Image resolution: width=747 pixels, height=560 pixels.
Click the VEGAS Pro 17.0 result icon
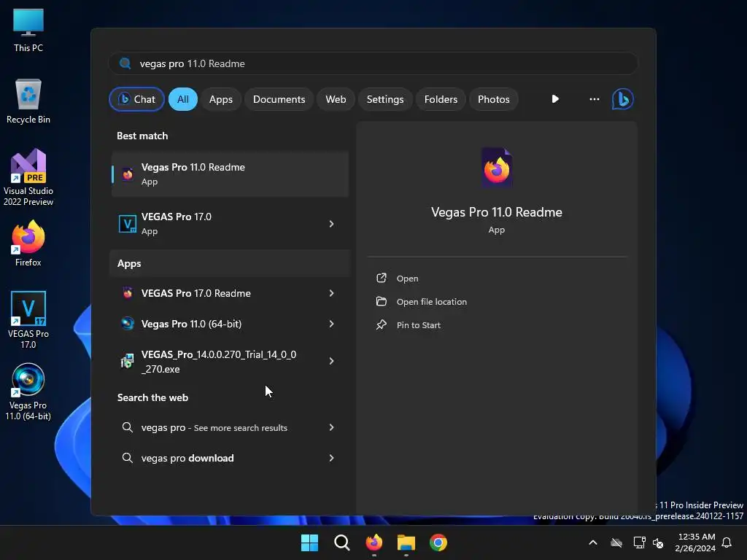click(127, 223)
